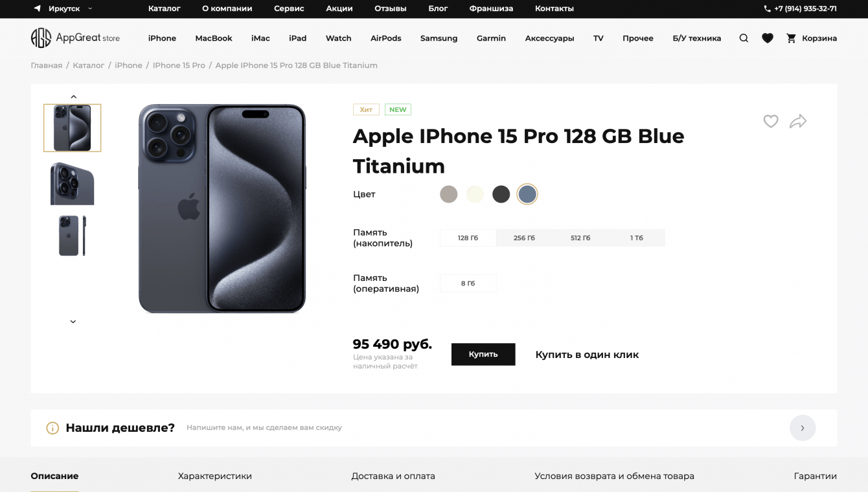This screenshot has width=868, height=492.
Task: Open the search magnifier icon
Action: tap(744, 38)
